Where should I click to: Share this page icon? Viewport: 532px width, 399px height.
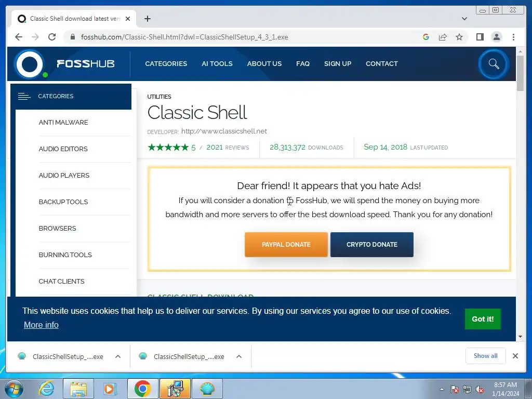pyautogui.click(x=443, y=37)
